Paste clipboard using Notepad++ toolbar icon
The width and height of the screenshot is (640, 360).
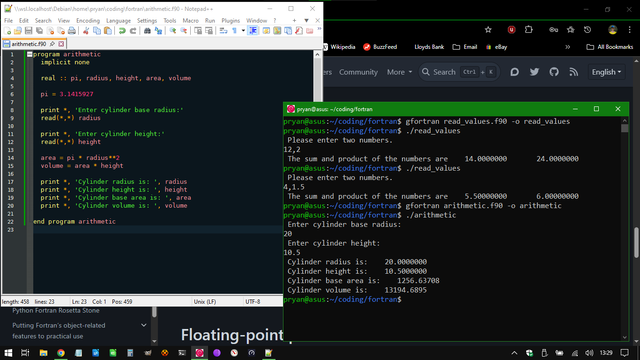[x=108, y=31]
